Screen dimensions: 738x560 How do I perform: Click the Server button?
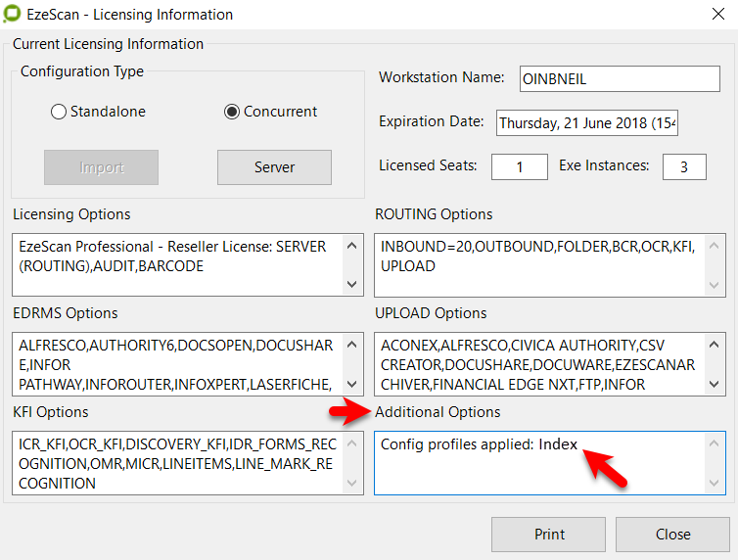pyautogui.click(x=274, y=167)
